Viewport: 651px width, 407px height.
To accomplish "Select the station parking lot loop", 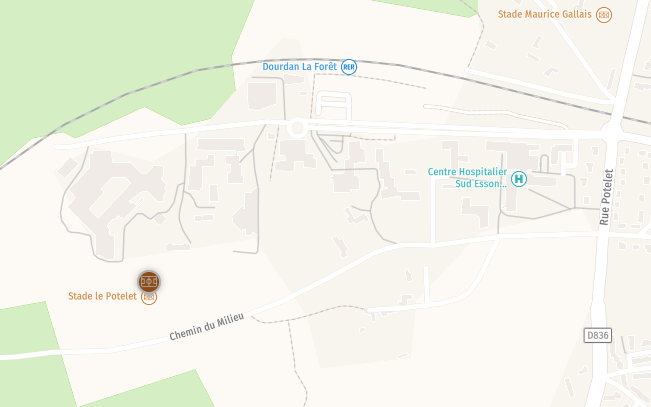I will [333, 105].
